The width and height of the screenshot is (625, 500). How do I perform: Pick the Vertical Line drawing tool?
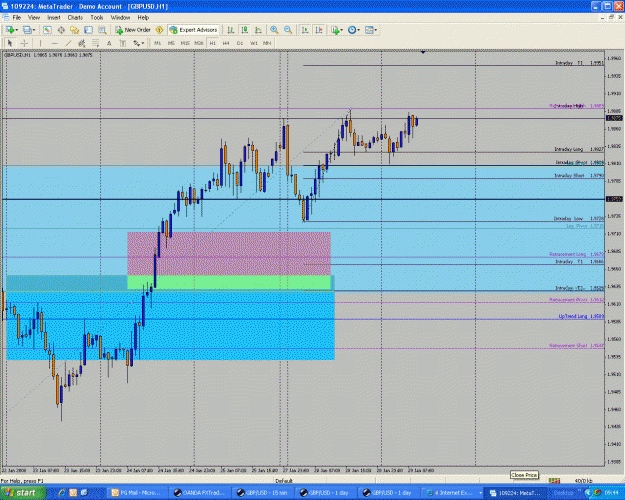40,43
